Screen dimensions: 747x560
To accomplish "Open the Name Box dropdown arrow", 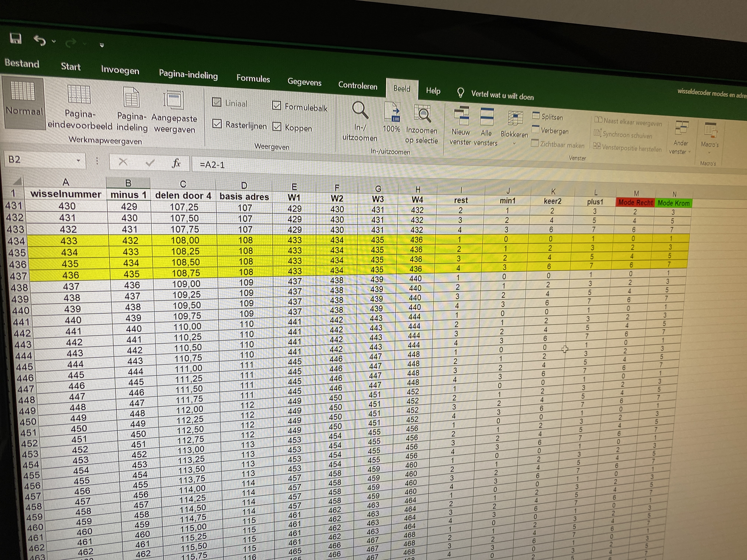I will (x=78, y=161).
